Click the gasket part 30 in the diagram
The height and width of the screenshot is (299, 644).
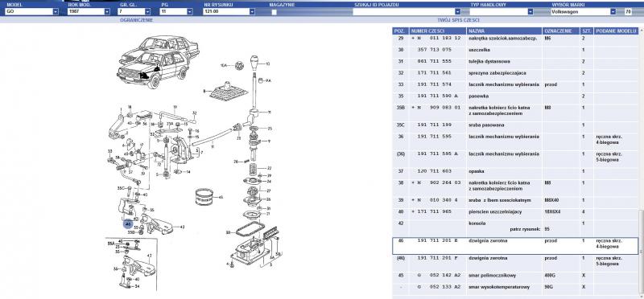pyautogui.click(x=251, y=229)
